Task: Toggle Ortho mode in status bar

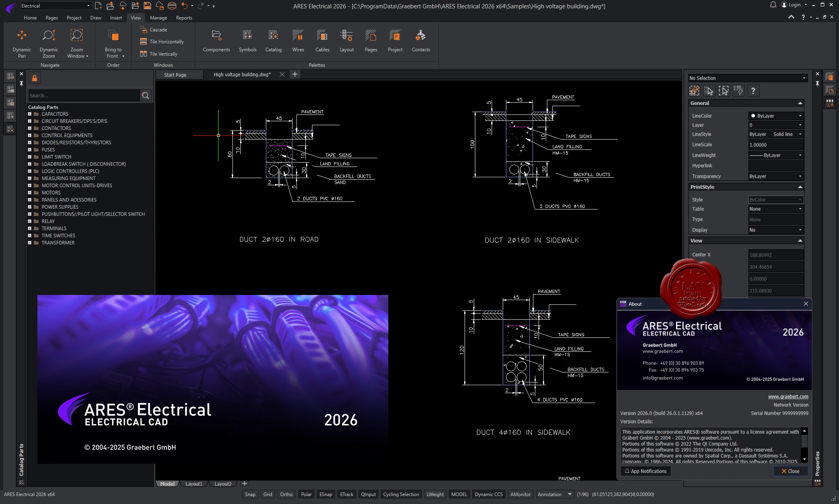Action: pyautogui.click(x=286, y=494)
